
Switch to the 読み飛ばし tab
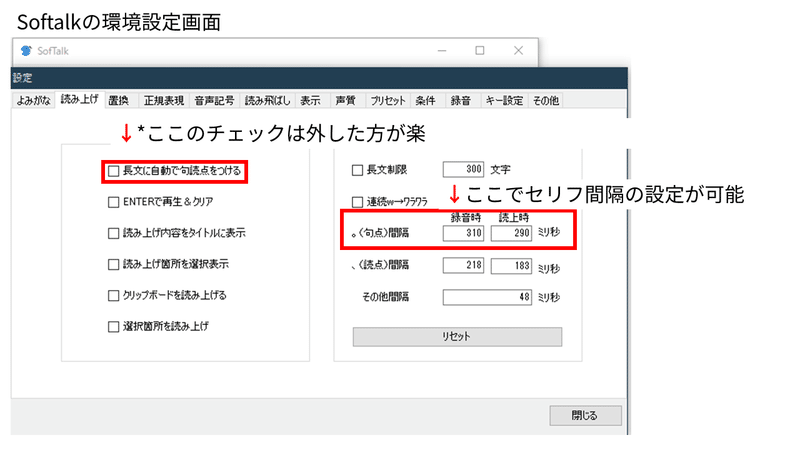pos(267,101)
